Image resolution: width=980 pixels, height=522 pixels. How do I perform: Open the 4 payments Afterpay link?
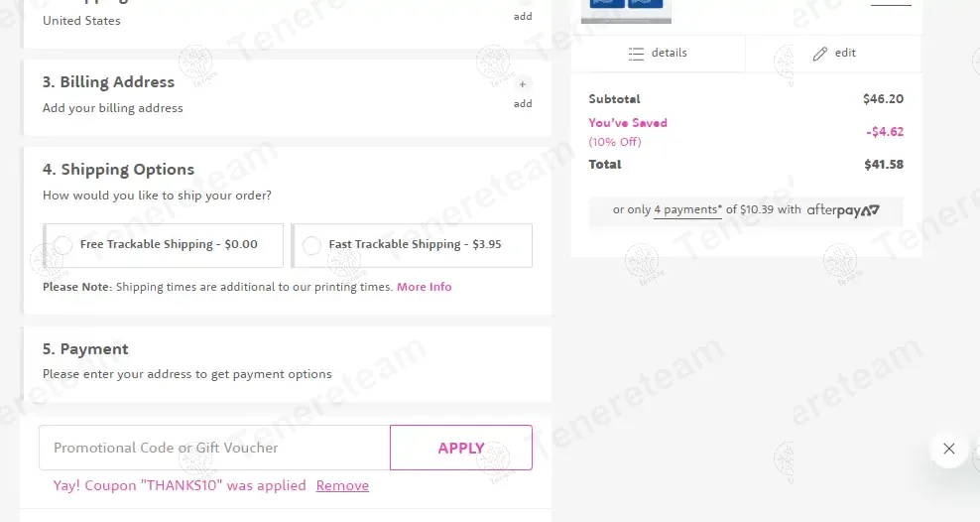pyautogui.click(x=687, y=210)
